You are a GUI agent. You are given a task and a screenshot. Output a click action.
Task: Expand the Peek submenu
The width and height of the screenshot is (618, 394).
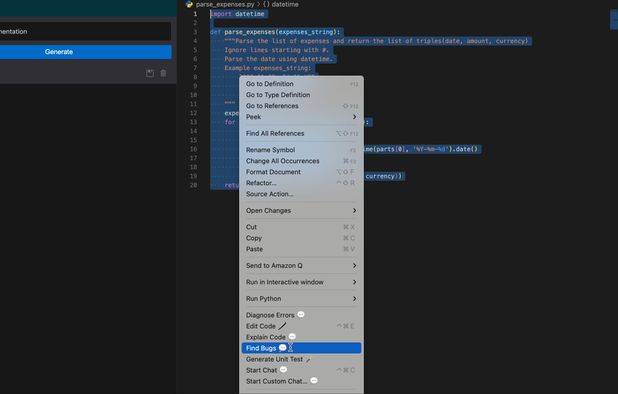pos(302,117)
